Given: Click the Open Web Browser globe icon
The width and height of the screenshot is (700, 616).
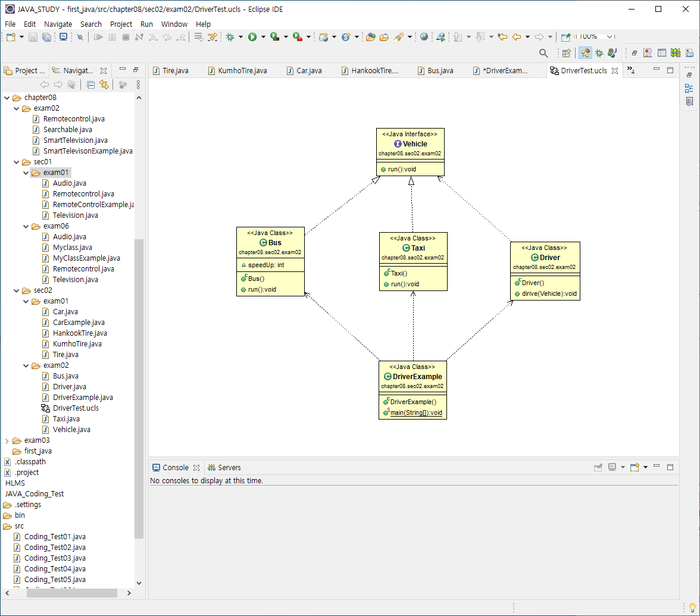Looking at the screenshot, I should [x=424, y=37].
